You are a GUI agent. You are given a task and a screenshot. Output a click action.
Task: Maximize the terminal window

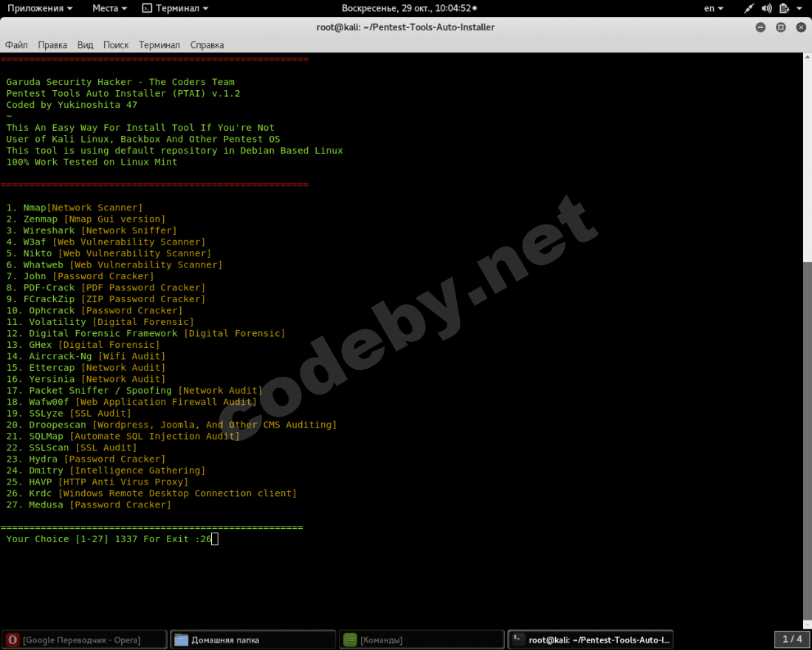(x=781, y=27)
